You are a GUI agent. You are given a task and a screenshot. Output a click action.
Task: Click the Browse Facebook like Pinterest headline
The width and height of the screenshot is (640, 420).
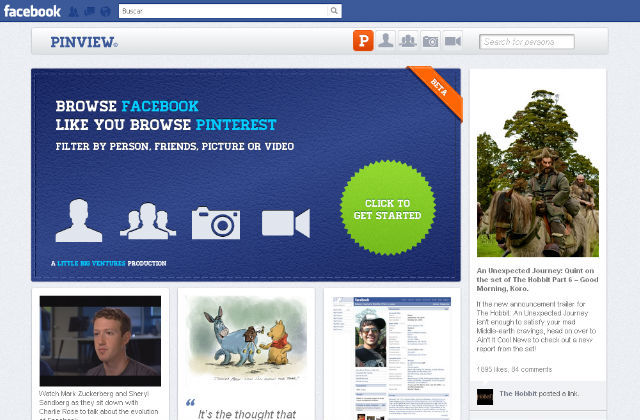pyautogui.click(x=166, y=116)
